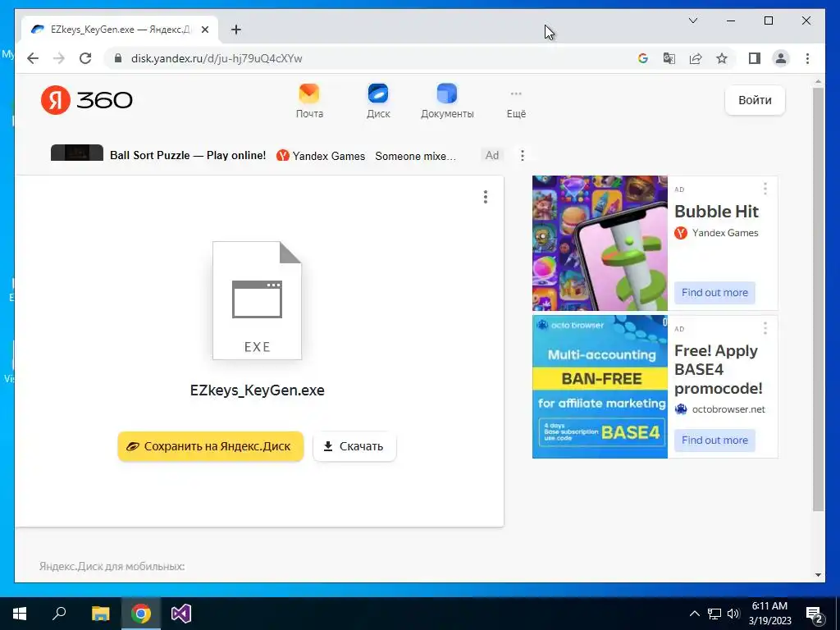Image resolution: width=840 pixels, height=630 pixels.
Task: Expand the tab search chevron
Action: click(x=692, y=21)
